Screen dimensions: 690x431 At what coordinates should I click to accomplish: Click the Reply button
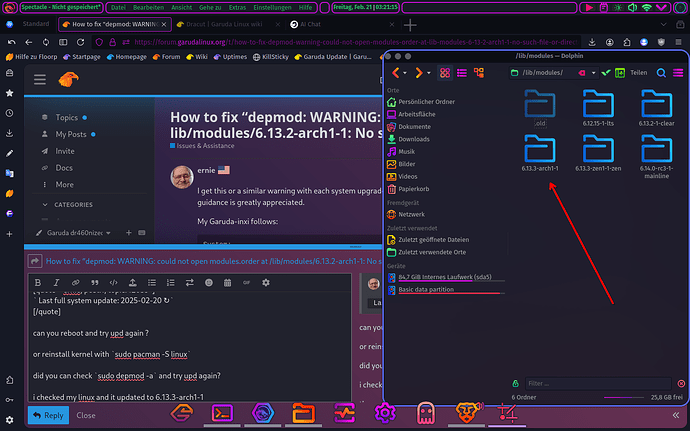point(48,415)
